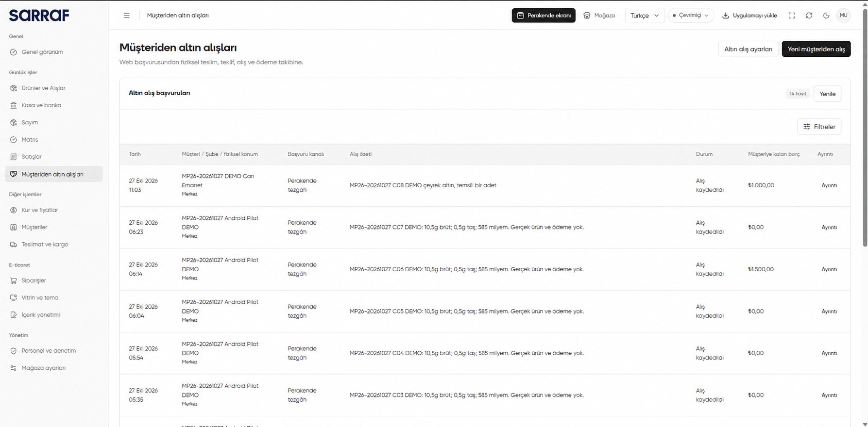This screenshot has height=427, width=868.
Task: Open Ayrıntı link for the C03 row
Action: (829, 395)
